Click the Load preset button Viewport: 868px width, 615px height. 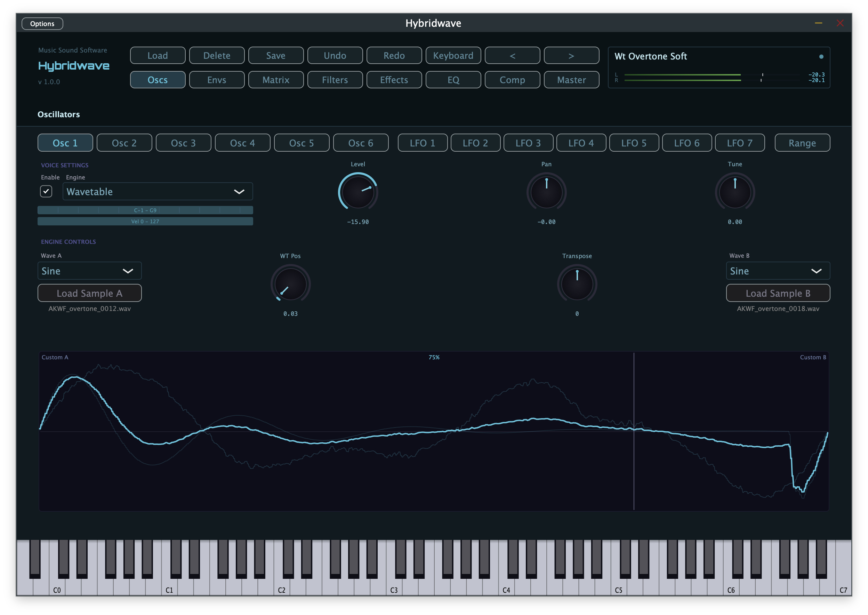[x=158, y=55]
